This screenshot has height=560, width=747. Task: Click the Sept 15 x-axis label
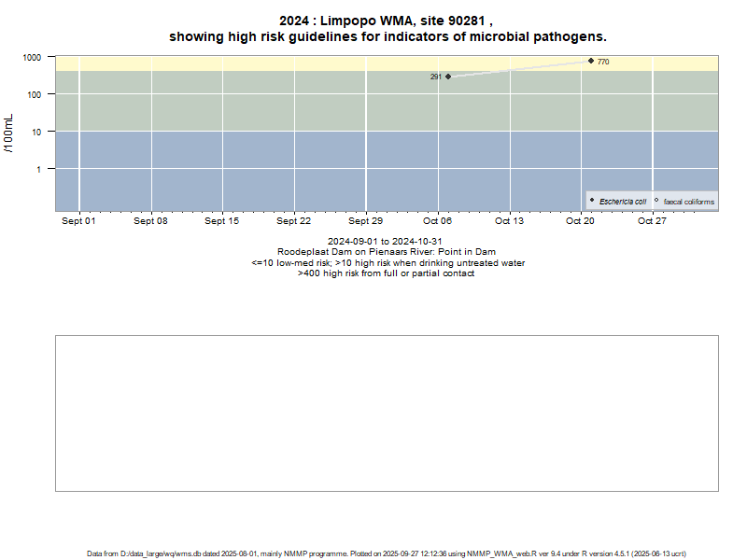click(x=222, y=221)
